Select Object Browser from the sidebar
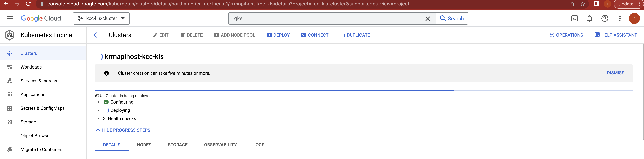This screenshot has height=159, width=644. tap(35, 135)
